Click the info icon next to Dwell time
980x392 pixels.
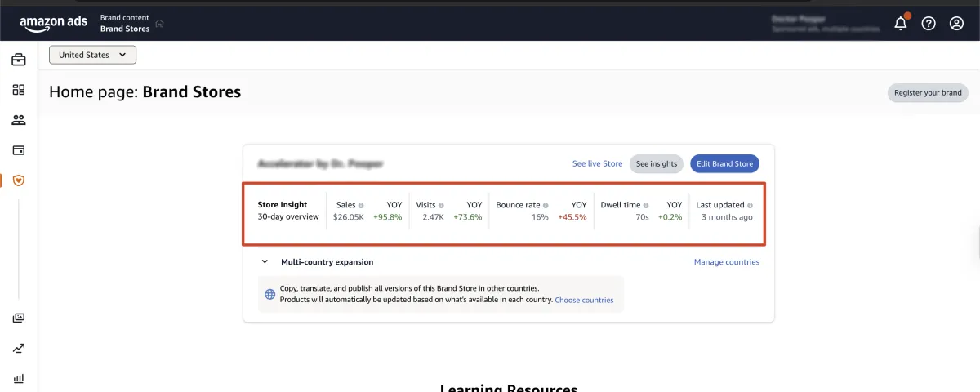click(x=646, y=205)
